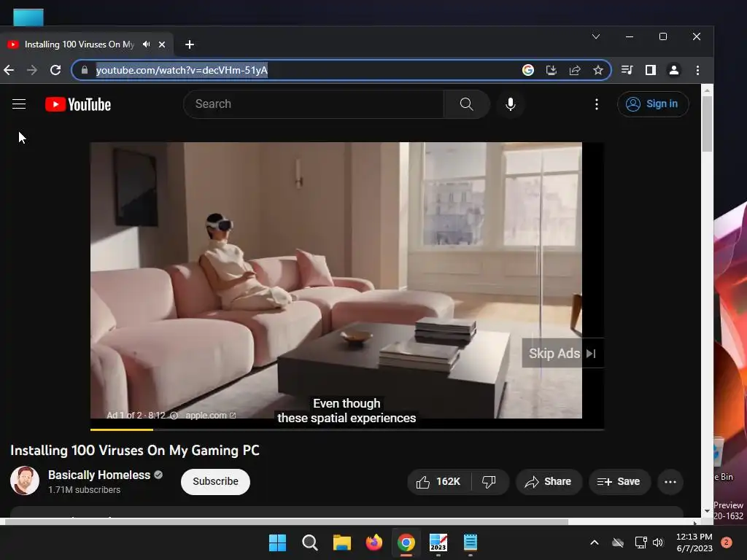Switch to Chrome in the taskbar
Image resolution: width=747 pixels, height=560 pixels.
click(406, 542)
